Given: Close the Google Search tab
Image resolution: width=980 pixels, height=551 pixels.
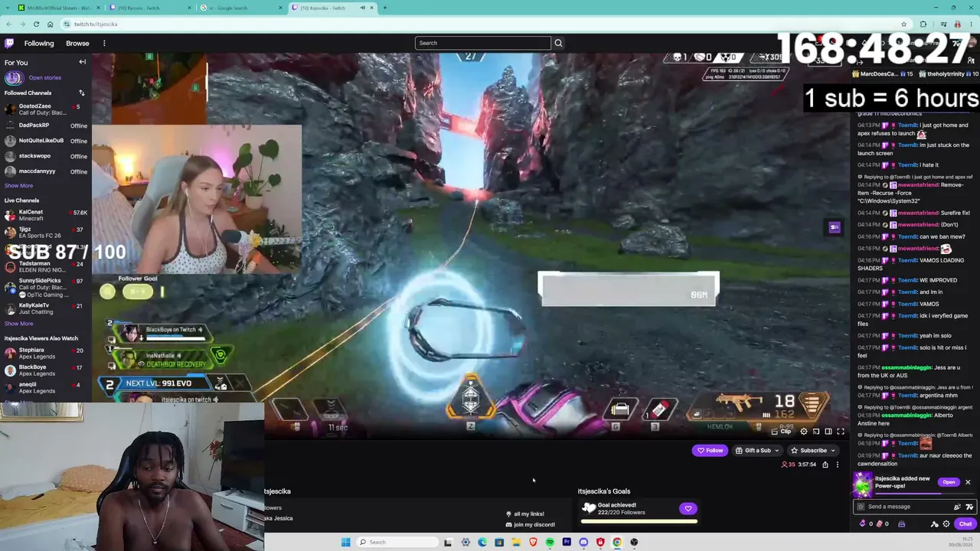Looking at the screenshot, I should [279, 8].
